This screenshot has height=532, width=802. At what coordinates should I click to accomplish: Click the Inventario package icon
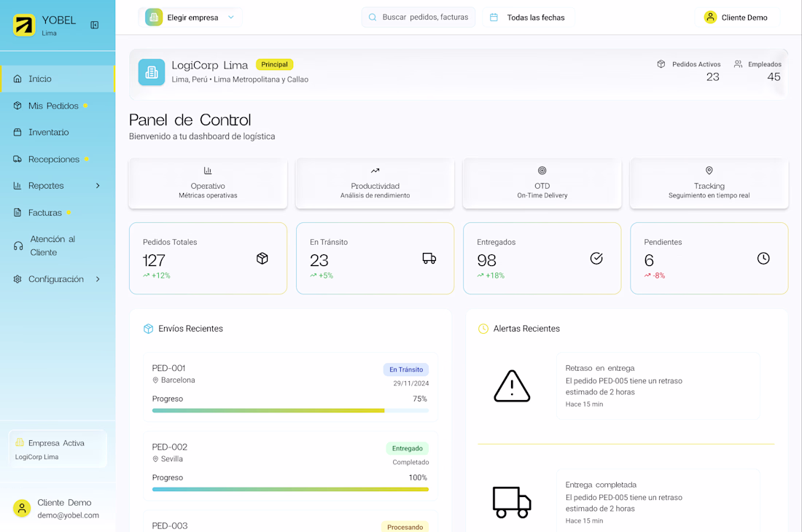[x=17, y=133]
